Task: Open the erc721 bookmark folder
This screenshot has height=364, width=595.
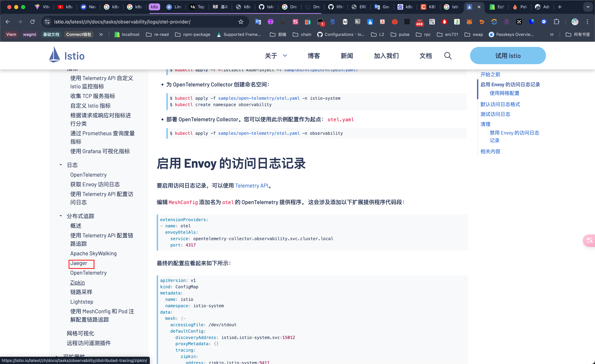Action: [x=447, y=34]
